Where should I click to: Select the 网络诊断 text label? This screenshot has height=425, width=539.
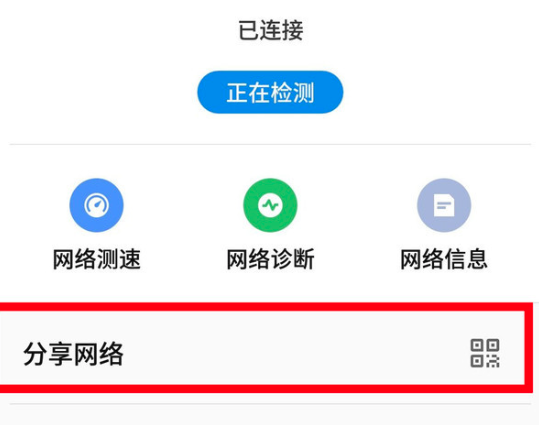270,259
